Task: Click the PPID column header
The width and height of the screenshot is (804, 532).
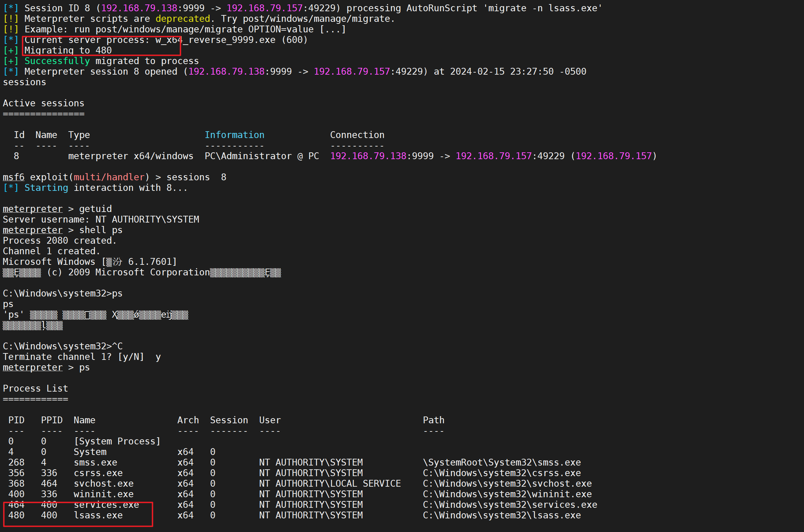Action: 52,420
